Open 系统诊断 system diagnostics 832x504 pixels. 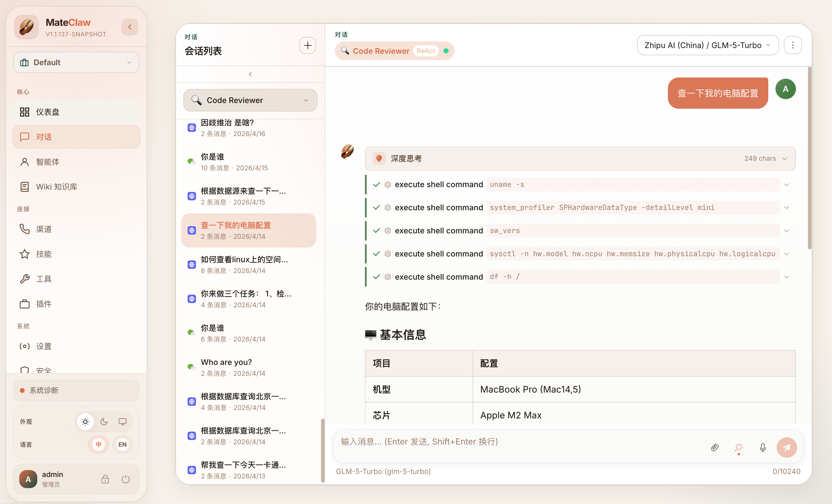[44, 390]
